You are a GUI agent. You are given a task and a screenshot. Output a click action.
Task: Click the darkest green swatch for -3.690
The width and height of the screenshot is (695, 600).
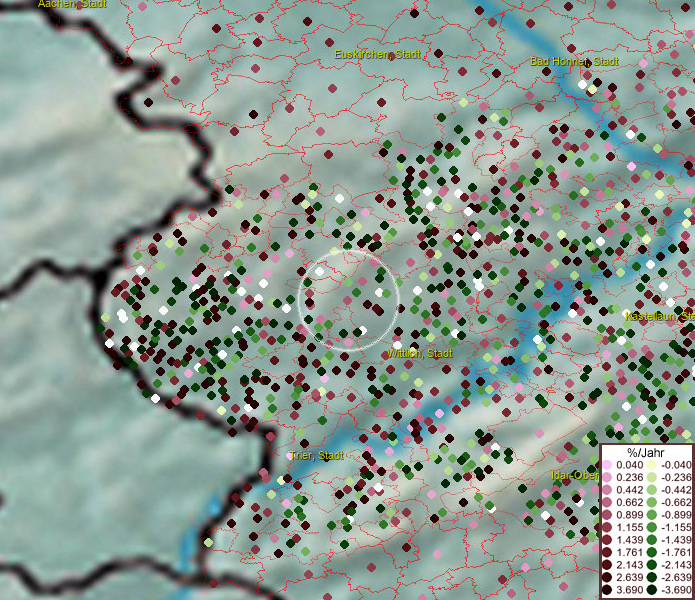[x=652, y=590]
